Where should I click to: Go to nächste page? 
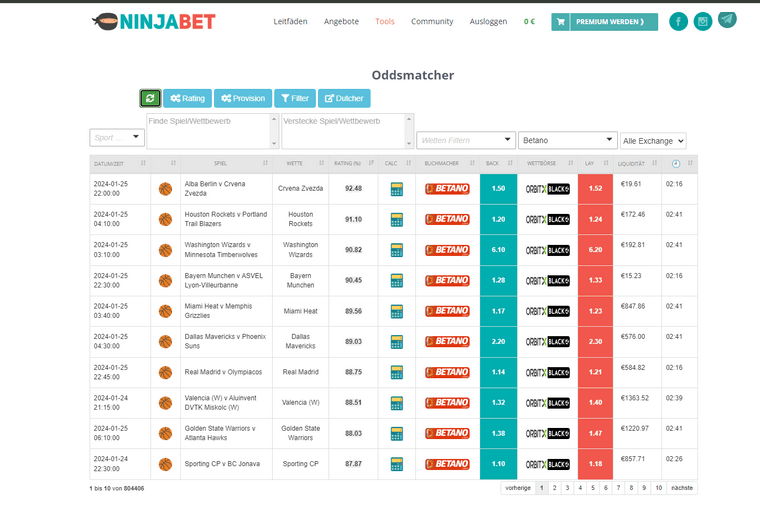point(682,488)
